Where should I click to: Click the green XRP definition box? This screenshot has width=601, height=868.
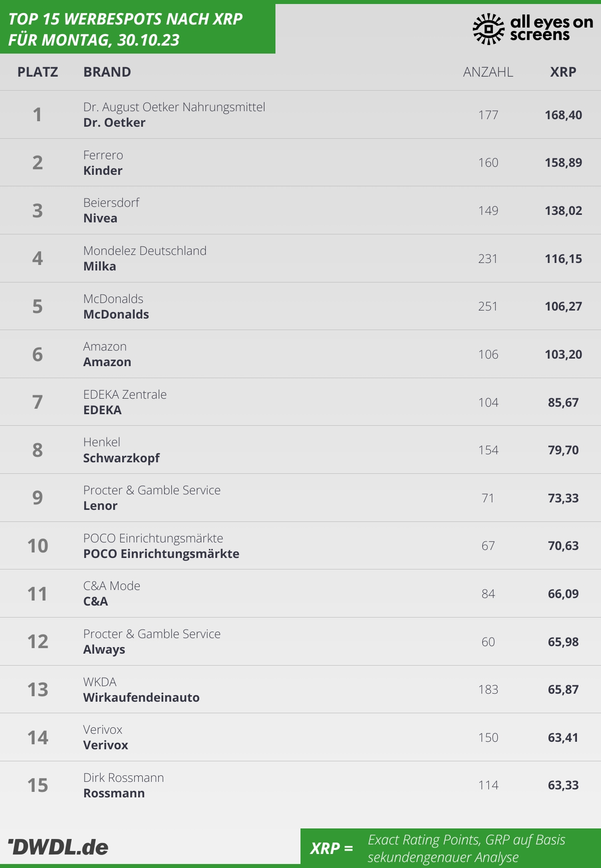point(451,848)
